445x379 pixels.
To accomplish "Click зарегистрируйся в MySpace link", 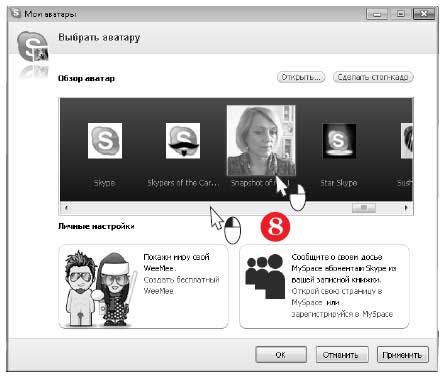I will click(x=342, y=314).
